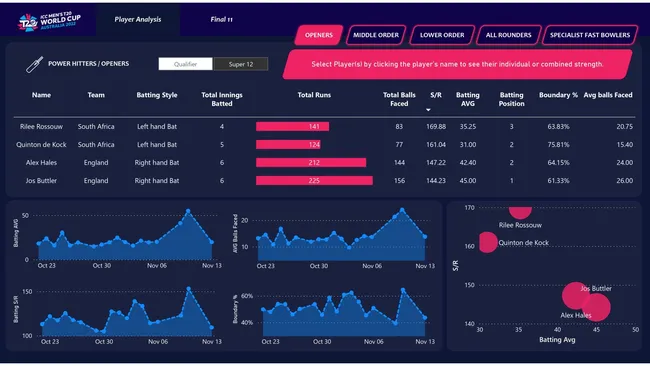Image resolution: width=650 pixels, height=366 pixels.
Task: Click the highest point on Boundary % chart
Action: [x=403, y=290]
